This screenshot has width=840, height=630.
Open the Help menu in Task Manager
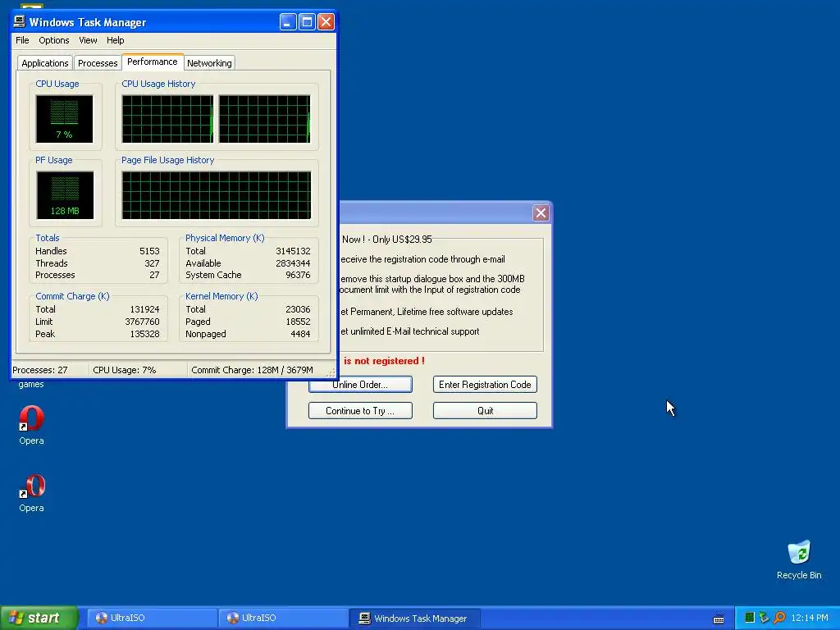(115, 40)
